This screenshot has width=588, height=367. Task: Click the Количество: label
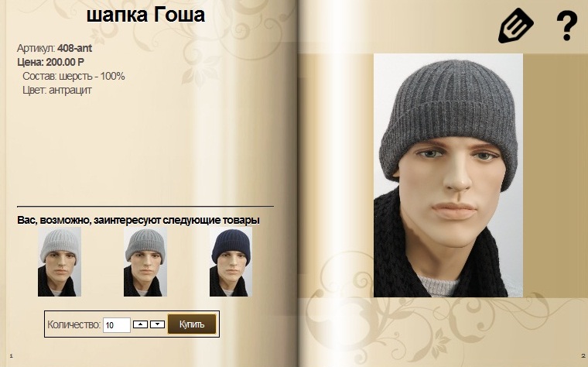tap(73, 324)
